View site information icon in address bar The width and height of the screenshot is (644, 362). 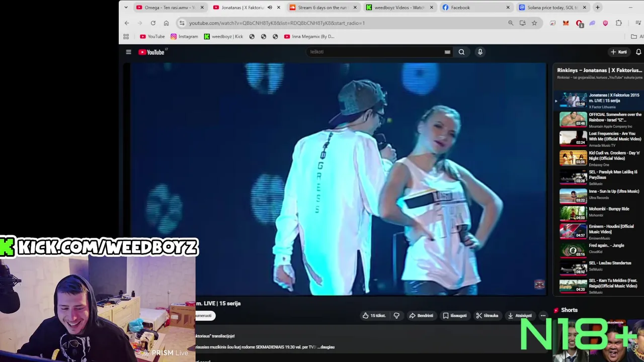pyautogui.click(x=182, y=23)
